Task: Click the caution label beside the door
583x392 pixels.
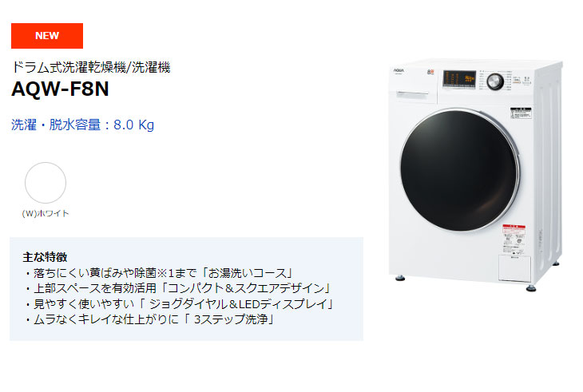Action: (x=521, y=113)
